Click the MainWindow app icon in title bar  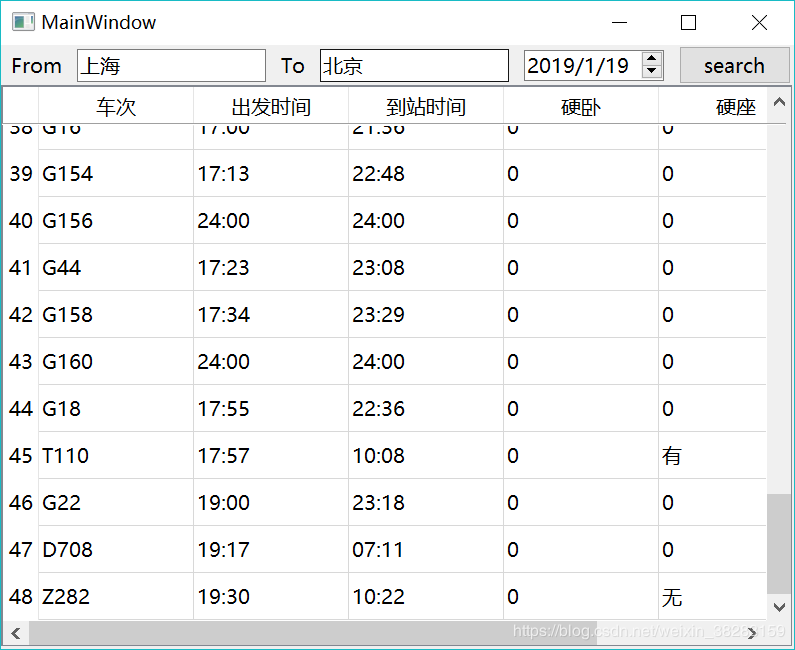22,22
